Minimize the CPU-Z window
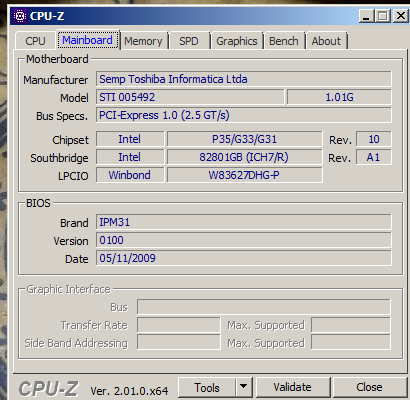Viewport: 410px width, 400px height. [366, 16]
